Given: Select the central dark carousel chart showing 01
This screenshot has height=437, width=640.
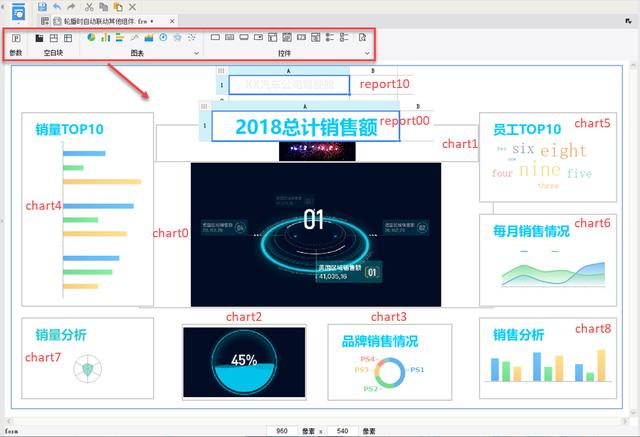Looking at the screenshot, I should coord(316,234).
